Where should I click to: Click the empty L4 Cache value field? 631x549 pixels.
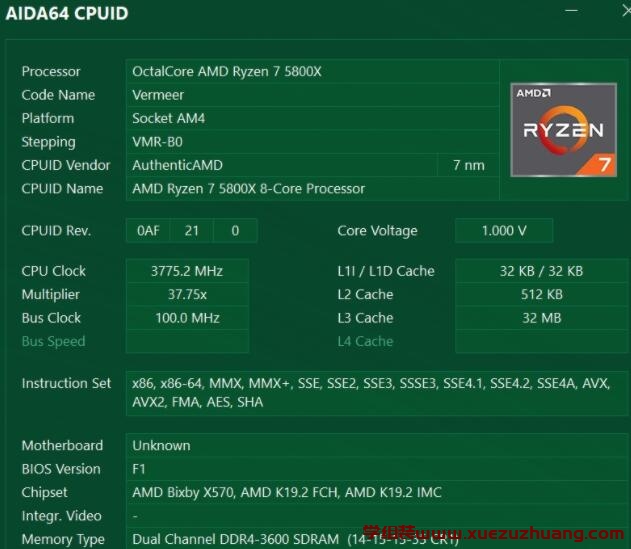tap(542, 341)
